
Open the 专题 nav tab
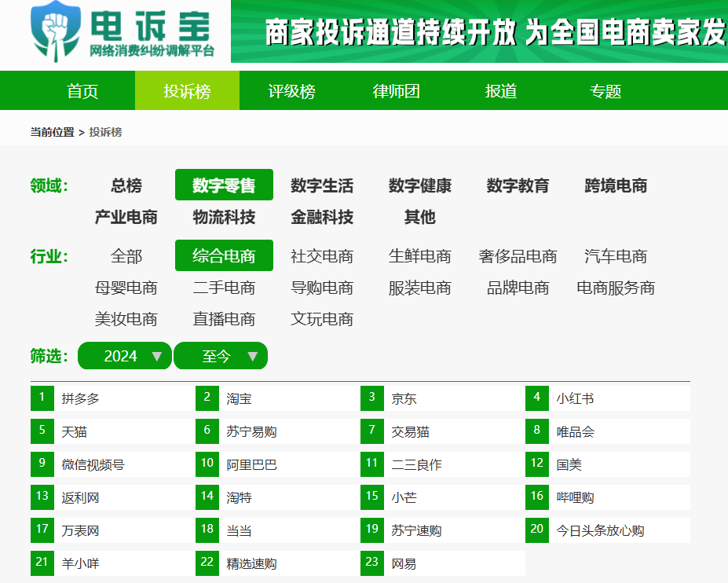click(605, 90)
